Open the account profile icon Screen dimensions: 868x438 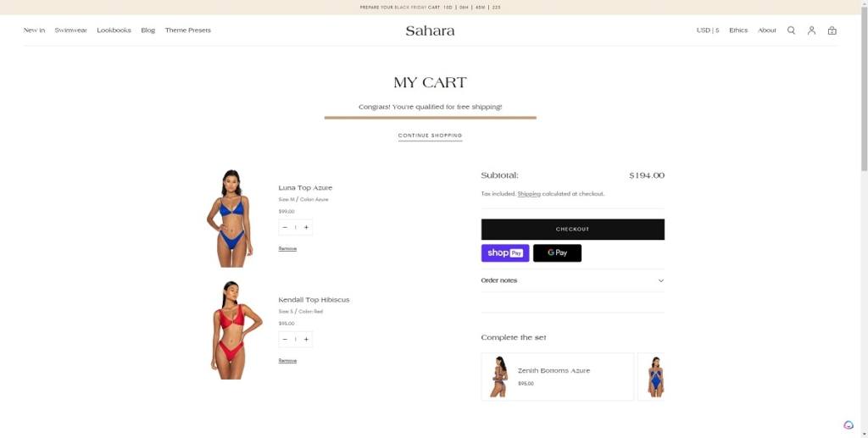tap(811, 30)
